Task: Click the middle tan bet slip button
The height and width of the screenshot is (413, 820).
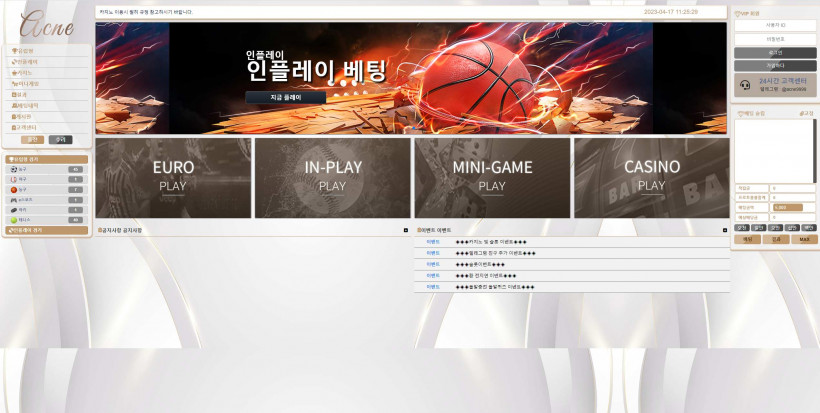Action: tap(776, 239)
